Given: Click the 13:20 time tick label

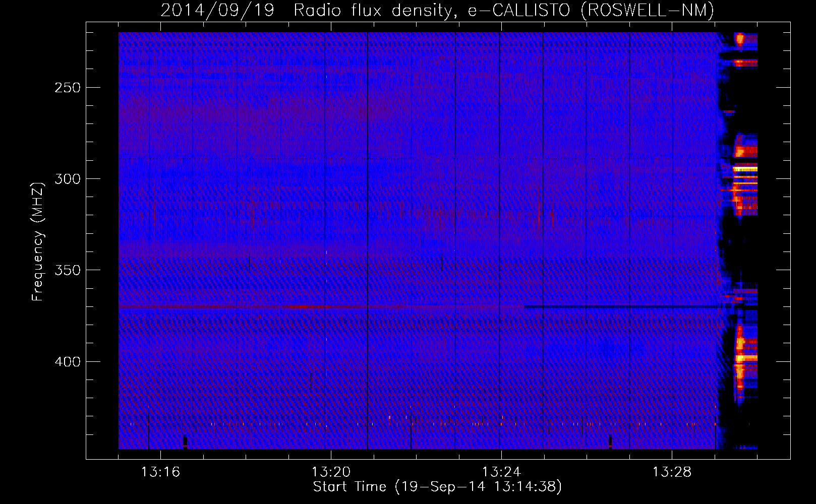Looking at the screenshot, I should (x=331, y=472).
